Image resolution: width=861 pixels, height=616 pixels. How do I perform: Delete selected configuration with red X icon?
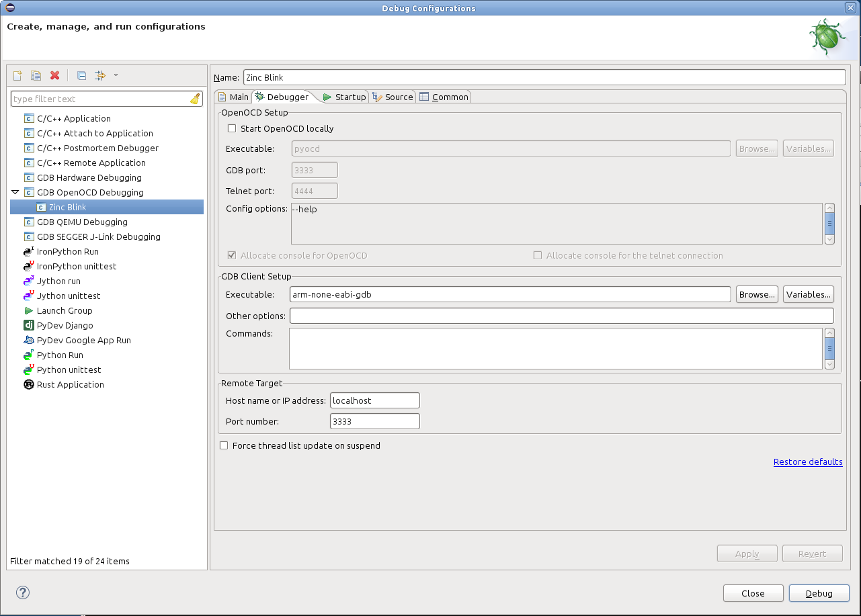(x=55, y=75)
